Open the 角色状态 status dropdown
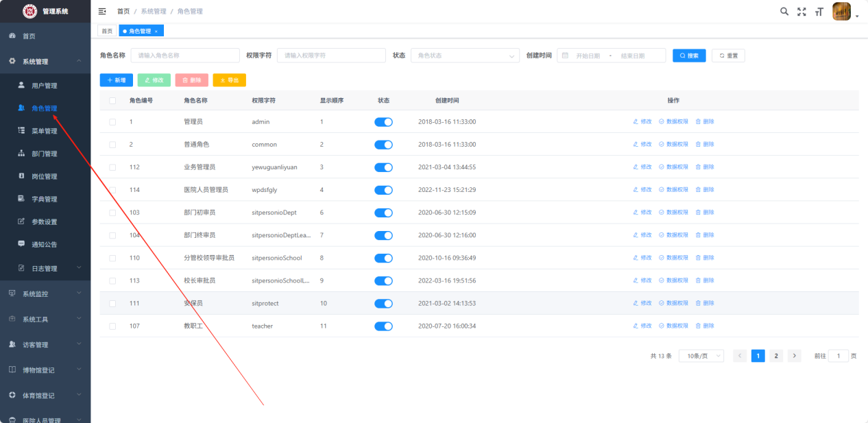The image size is (868, 423). 465,56
